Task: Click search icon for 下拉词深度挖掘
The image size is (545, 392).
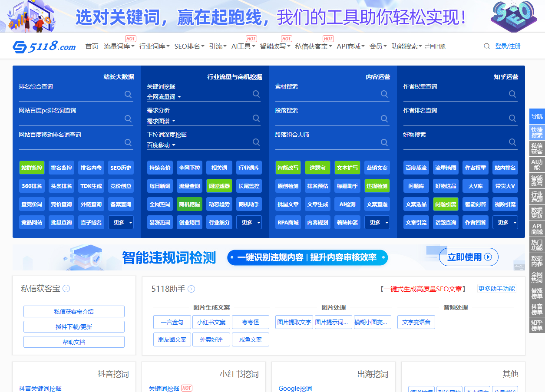Action: (256, 142)
